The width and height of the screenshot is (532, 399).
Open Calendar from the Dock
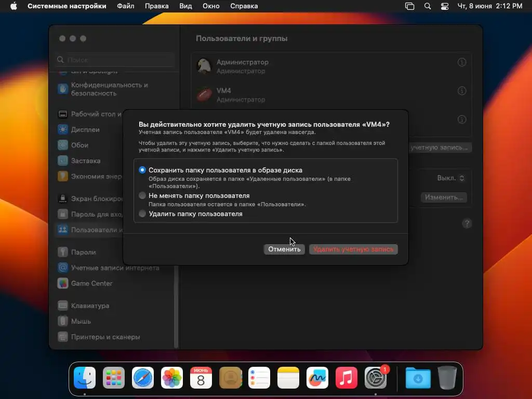tap(201, 378)
